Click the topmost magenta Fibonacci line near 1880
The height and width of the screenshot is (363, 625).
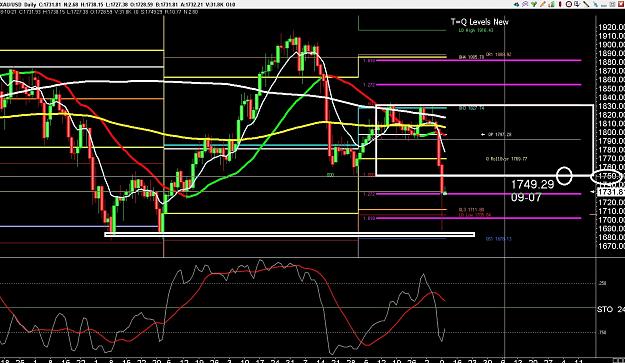coord(478,61)
